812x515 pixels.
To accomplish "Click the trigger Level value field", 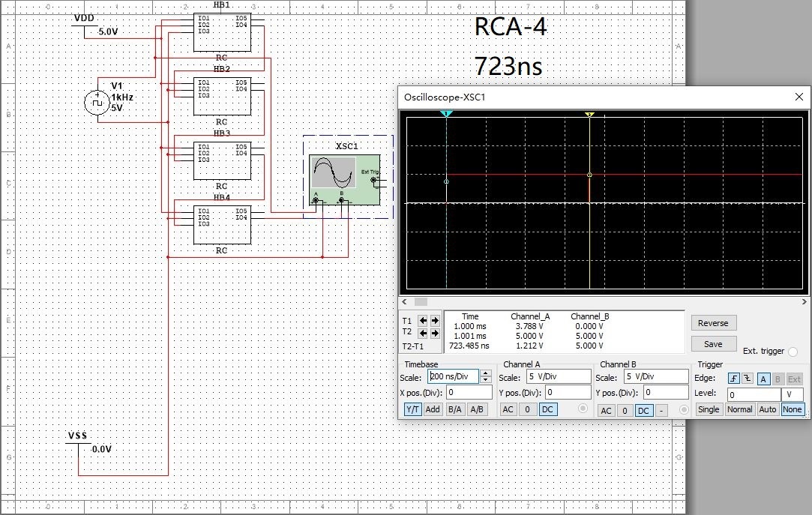I will click(754, 394).
